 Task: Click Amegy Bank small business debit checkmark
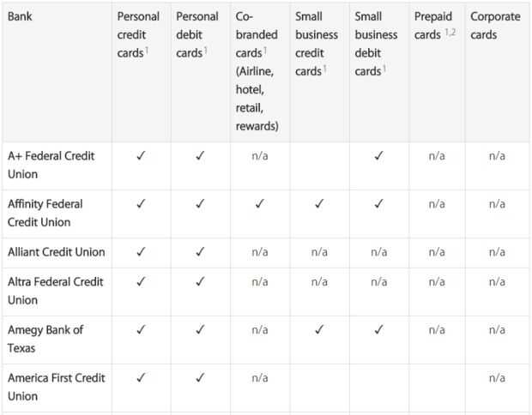point(378,329)
